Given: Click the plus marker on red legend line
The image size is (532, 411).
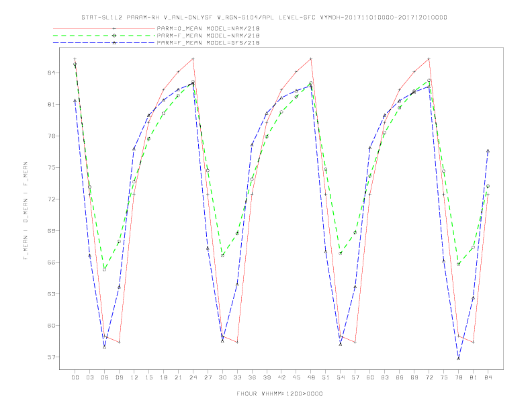Looking at the screenshot, I should coord(114,28).
